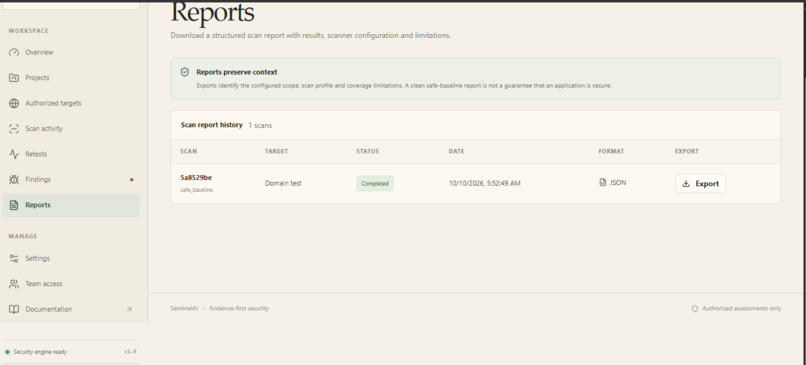
Task: Click the Documentation book icon
Action: click(x=14, y=309)
